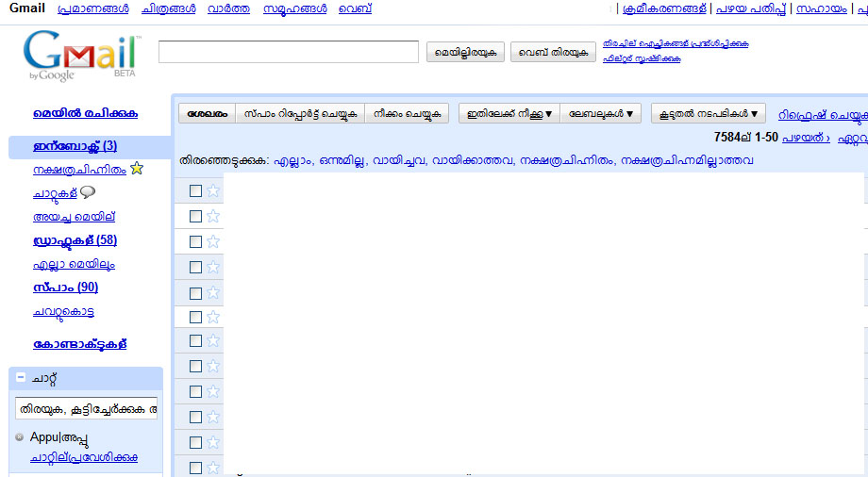The width and height of the screenshot is (868, 477).
Task: Tick the ninth message row checkbox
Action: (195, 392)
